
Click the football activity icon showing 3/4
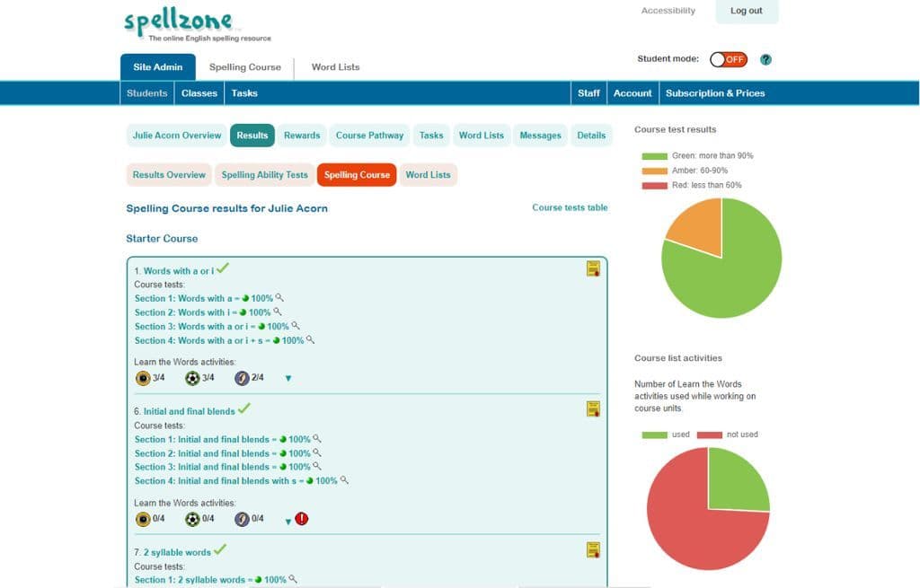192,378
